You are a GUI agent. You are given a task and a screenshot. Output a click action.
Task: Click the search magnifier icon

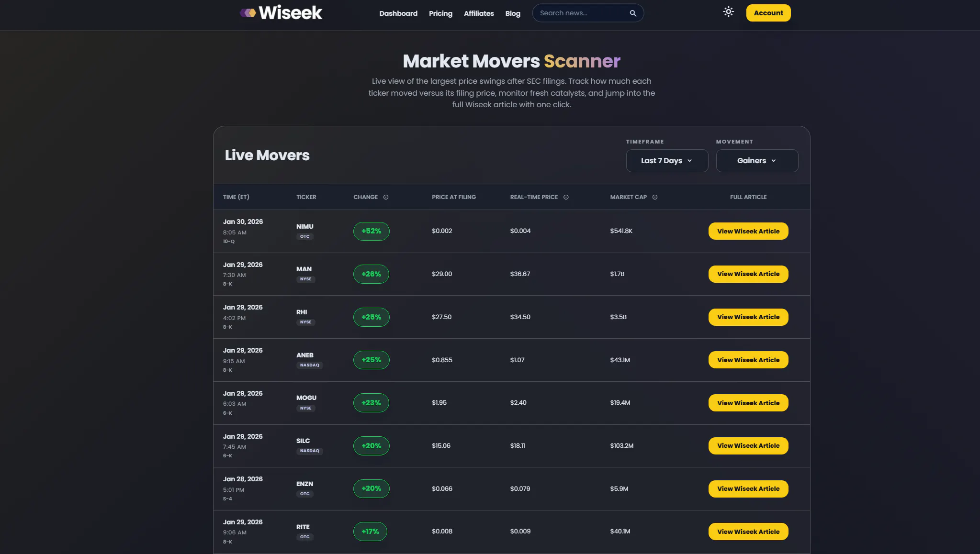click(633, 13)
